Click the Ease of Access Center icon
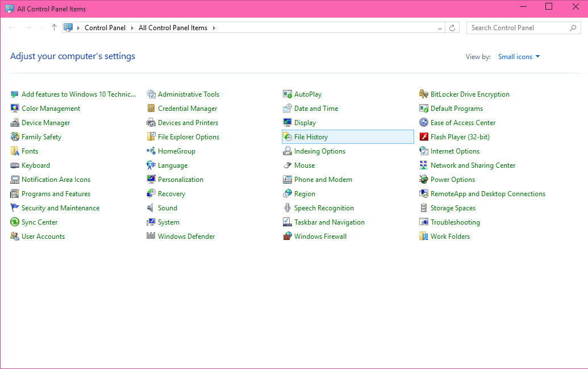 click(423, 123)
